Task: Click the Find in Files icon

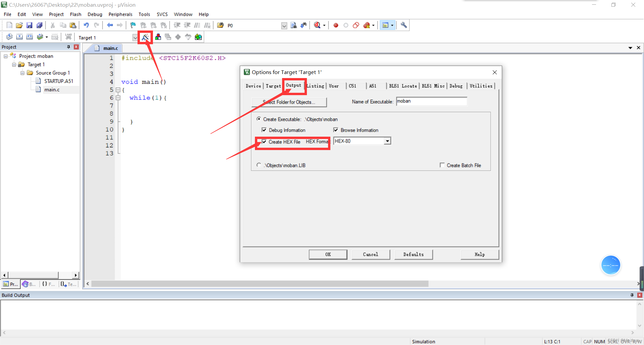Action: coord(220,25)
